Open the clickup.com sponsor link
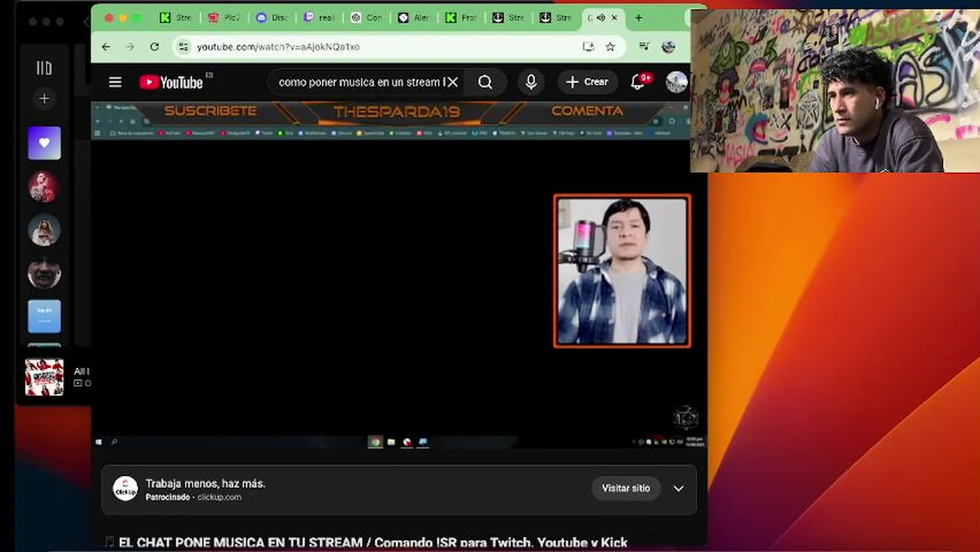The width and height of the screenshot is (980, 552). point(219,497)
